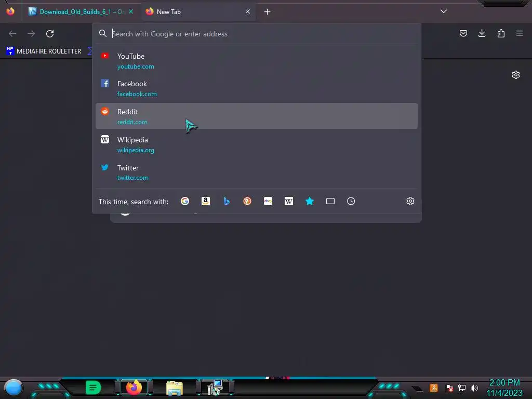Search this time with Google icon

[x=185, y=201]
